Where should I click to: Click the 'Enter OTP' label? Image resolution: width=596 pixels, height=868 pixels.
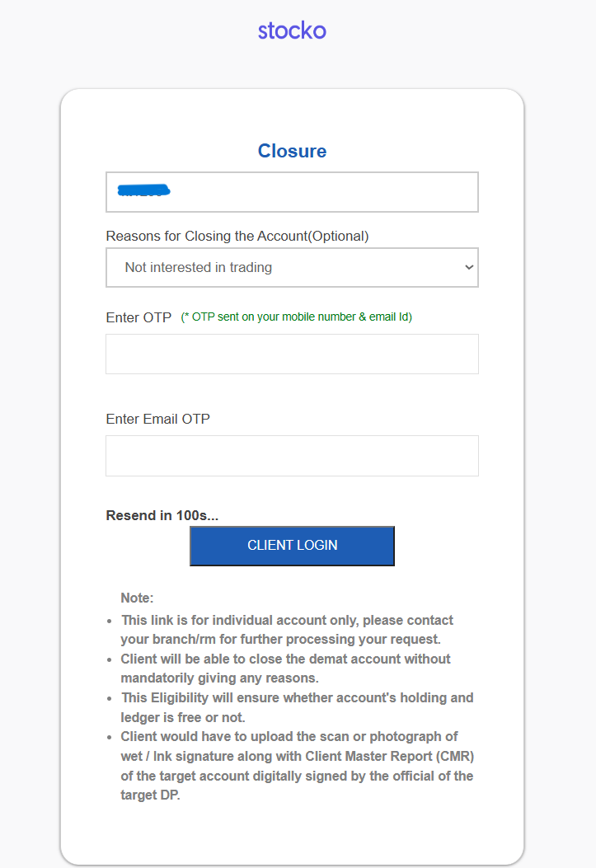tap(138, 317)
